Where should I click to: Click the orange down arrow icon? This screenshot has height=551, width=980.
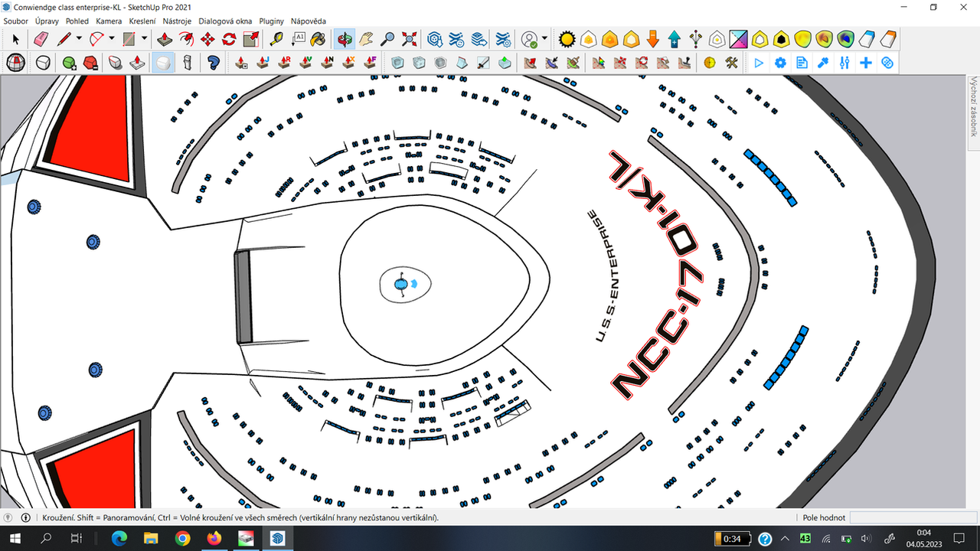point(652,39)
